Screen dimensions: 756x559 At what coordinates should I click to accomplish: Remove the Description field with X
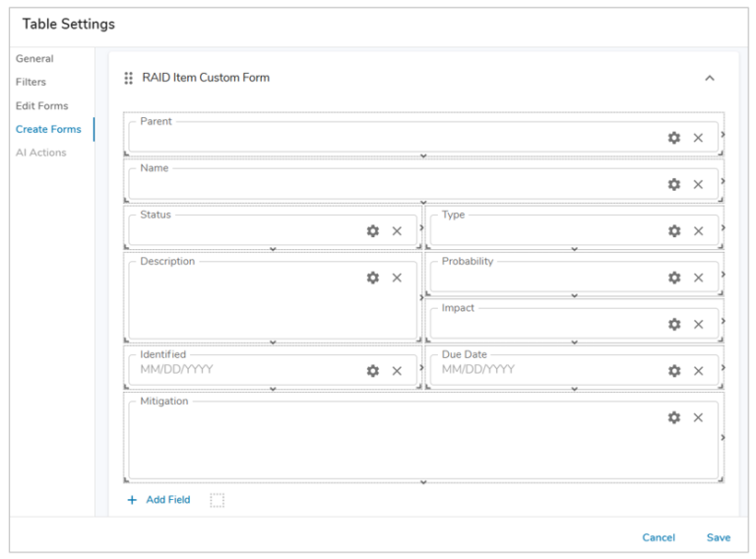pos(397,278)
